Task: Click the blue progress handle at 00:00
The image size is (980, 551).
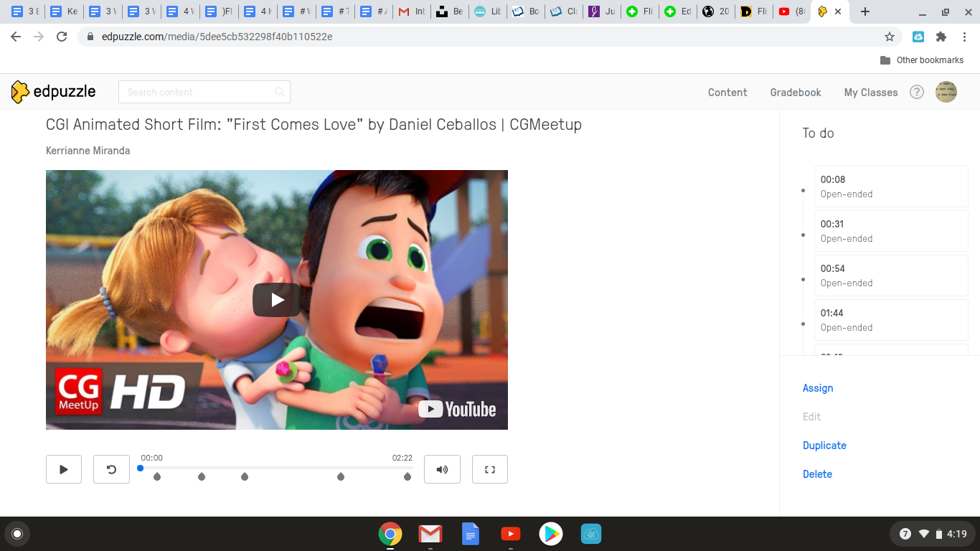Action: [x=140, y=468]
